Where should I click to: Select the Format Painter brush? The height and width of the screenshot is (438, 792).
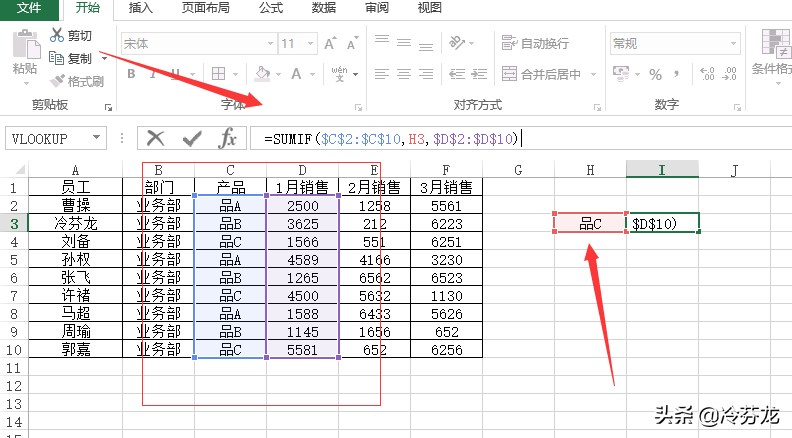coord(57,81)
